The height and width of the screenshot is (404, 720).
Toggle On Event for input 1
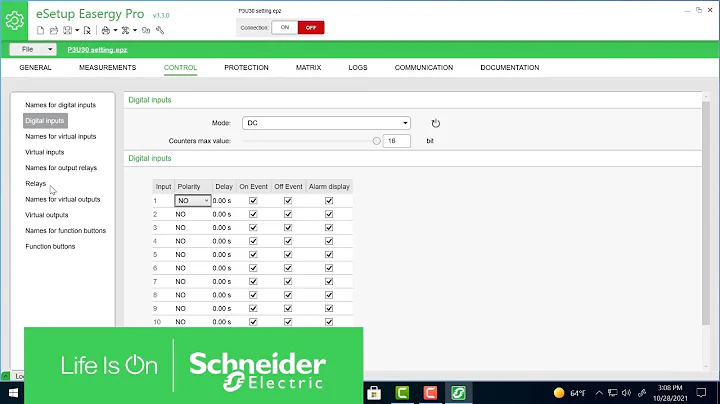[253, 201]
